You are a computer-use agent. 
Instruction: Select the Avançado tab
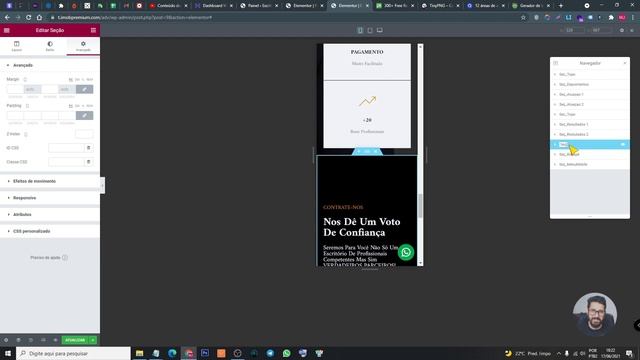83,46
